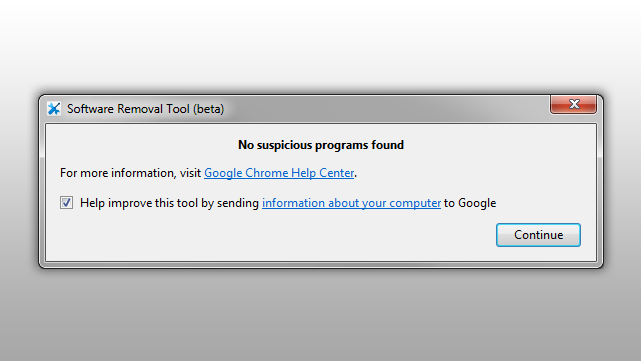
Task: Open the information about your computer link
Action: (x=351, y=203)
